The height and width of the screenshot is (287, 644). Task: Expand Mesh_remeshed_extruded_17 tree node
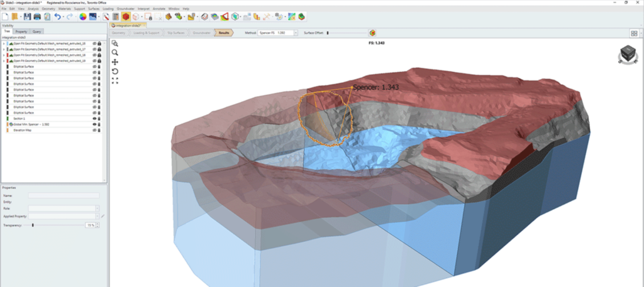4,49
